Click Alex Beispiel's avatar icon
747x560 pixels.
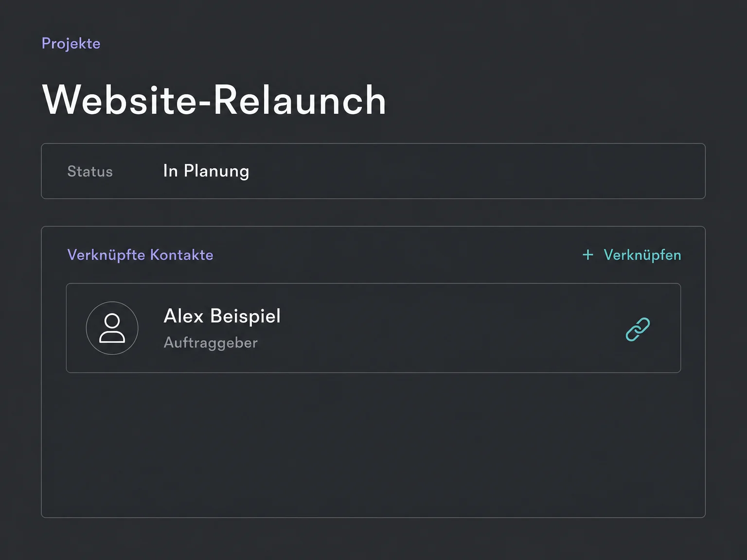pyautogui.click(x=112, y=328)
